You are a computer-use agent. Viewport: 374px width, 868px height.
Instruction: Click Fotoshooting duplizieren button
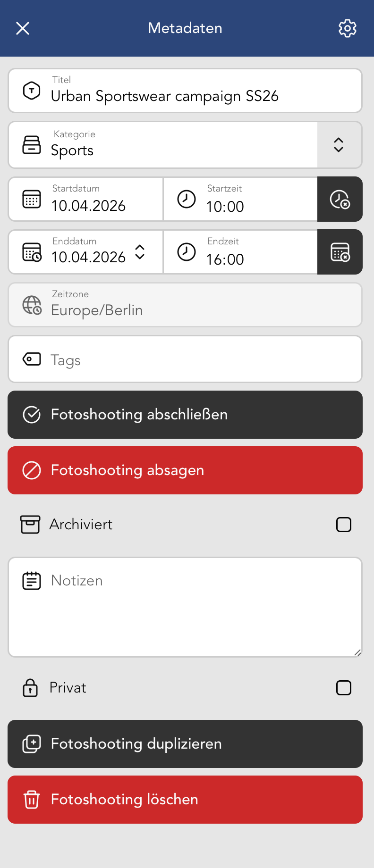click(185, 744)
